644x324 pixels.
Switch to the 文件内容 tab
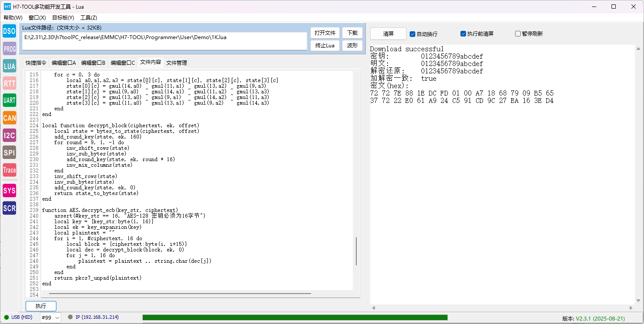click(x=151, y=62)
